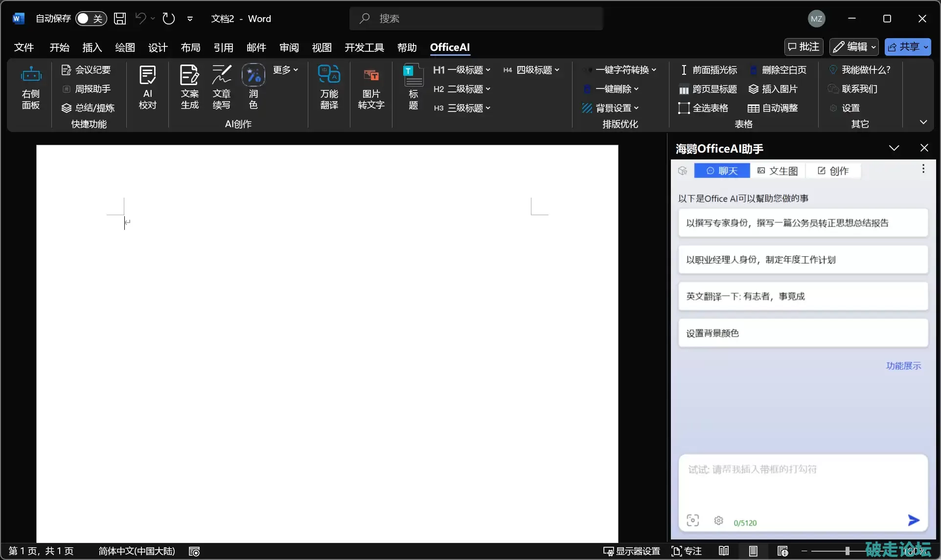Viewport: 941px width, 560px height.
Task: Click the zoom slider in status bar
Action: (x=847, y=551)
